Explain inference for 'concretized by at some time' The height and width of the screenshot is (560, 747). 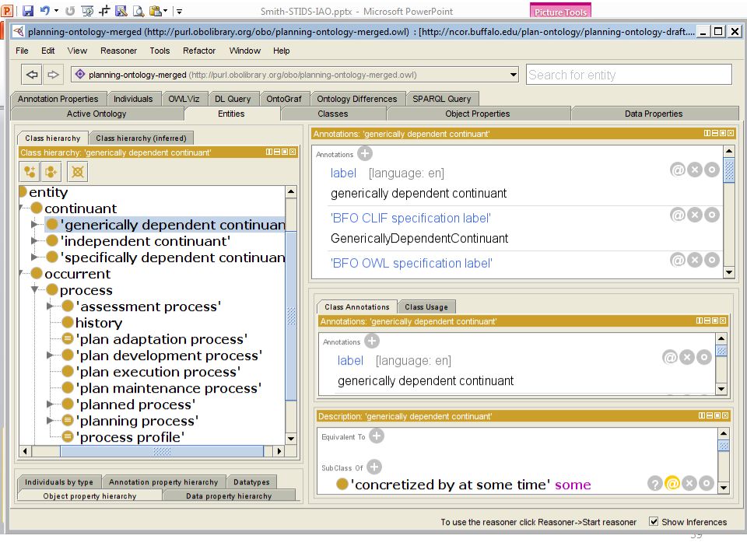tap(655, 484)
